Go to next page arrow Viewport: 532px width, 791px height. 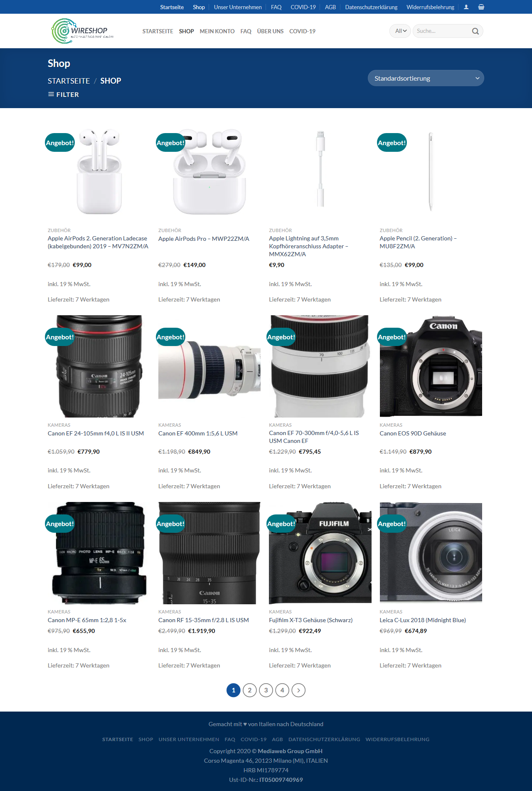click(x=298, y=690)
